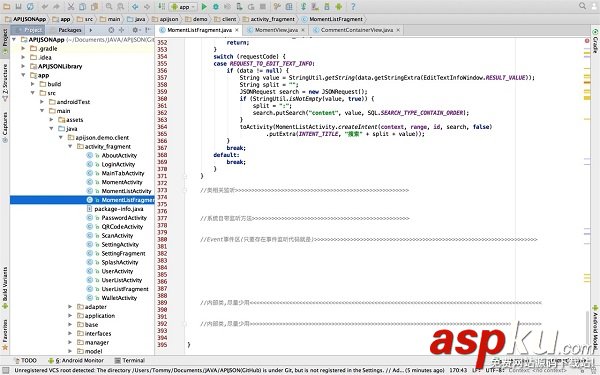Navigate Back with the left arrow
The width and height of the screenshot is (600, 375).
135,7
